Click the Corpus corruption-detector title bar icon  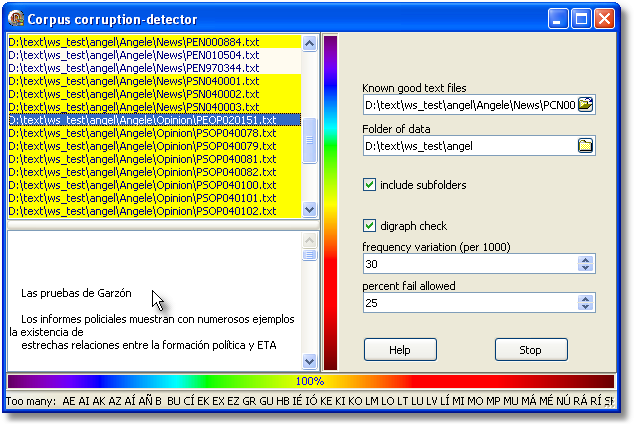15,19
